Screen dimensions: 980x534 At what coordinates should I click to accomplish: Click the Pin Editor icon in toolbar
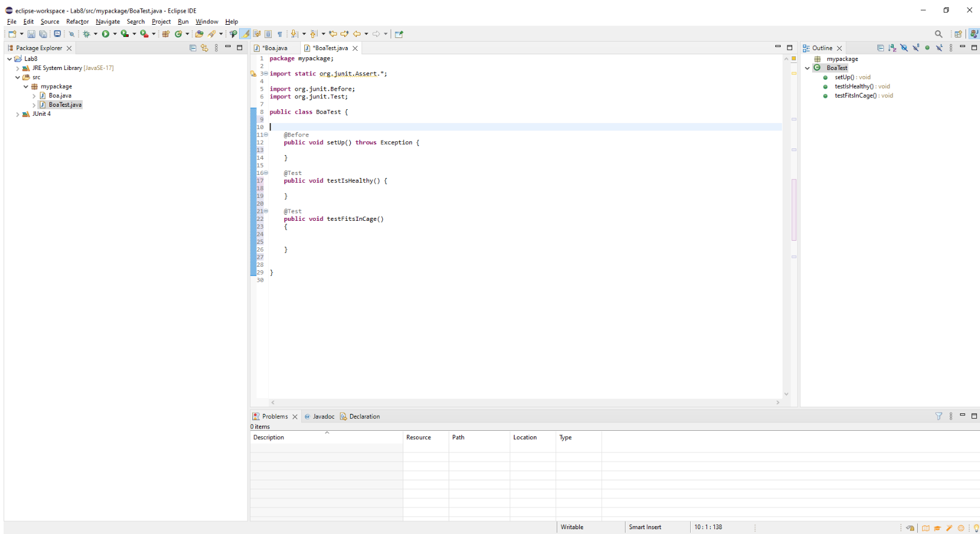pos(399,34)
